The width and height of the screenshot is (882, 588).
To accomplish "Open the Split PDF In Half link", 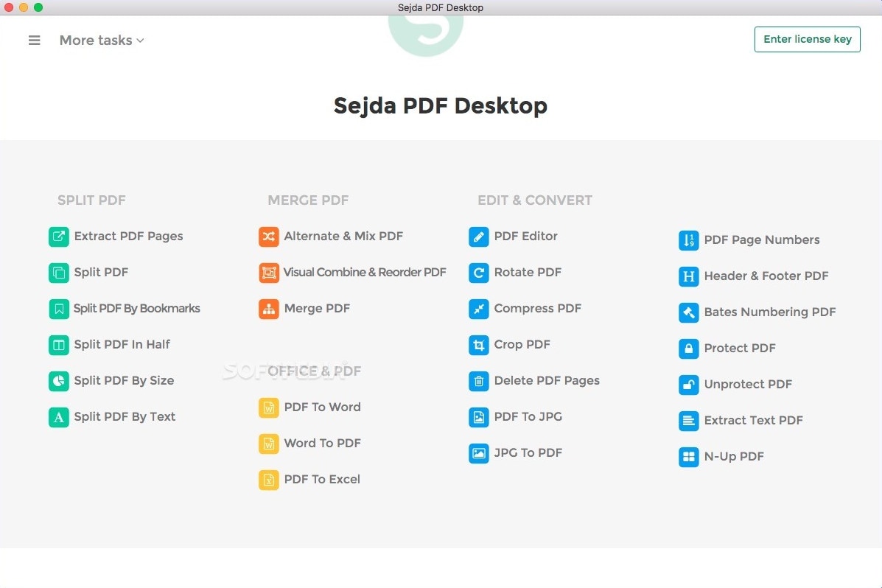I will tap(122, 344).
